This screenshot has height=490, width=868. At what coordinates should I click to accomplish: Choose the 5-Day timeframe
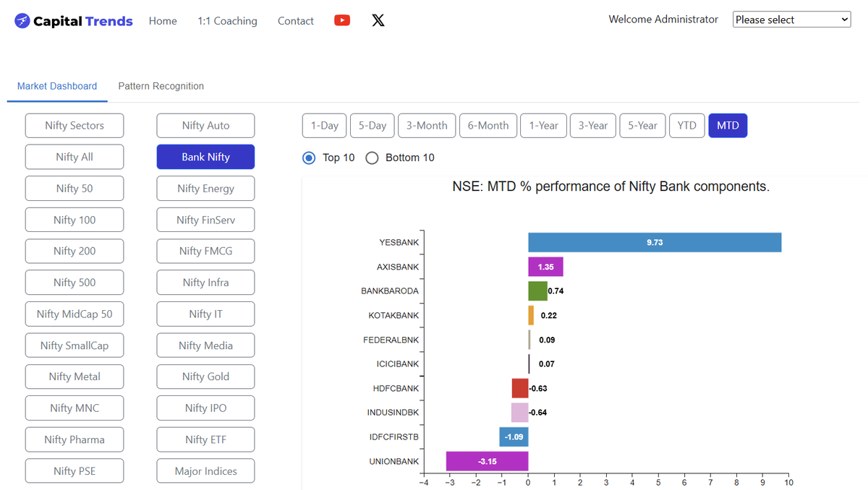(373, 126)
